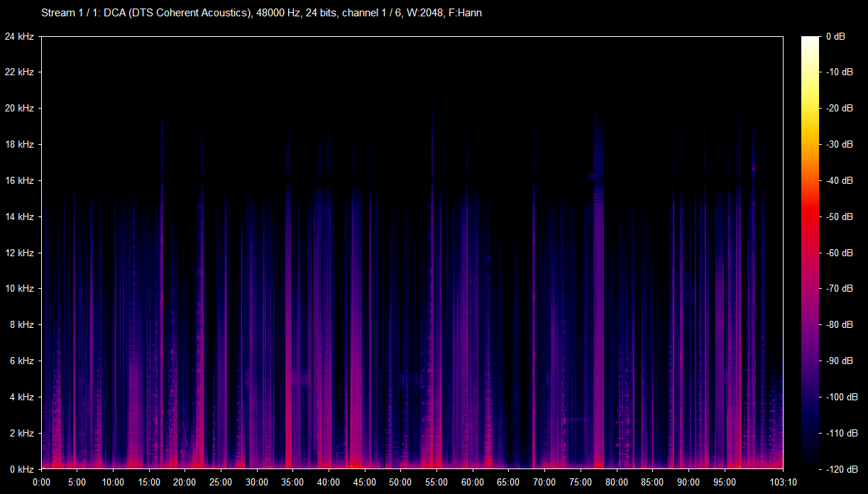Click the 24 kHz frequency axis label
Screen dimensions: 868x494
point(19,36)
